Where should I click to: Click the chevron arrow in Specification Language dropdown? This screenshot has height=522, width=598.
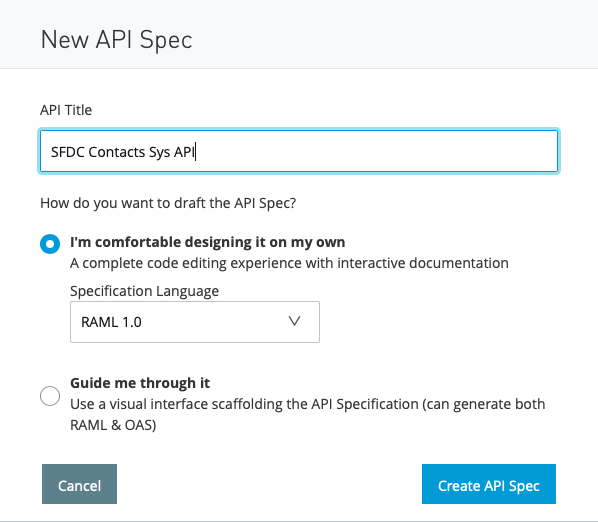tap(294, 321)
